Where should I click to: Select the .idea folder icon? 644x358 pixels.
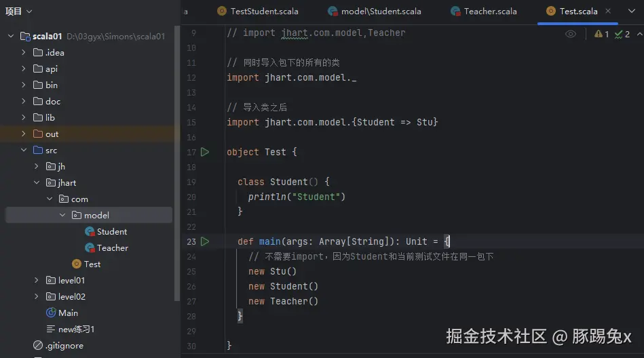[38, 52]
